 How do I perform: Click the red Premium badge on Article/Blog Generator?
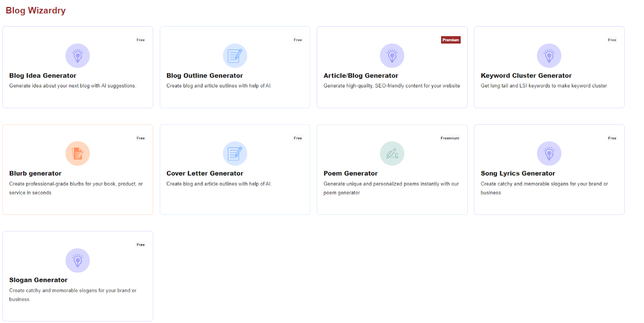451,40
